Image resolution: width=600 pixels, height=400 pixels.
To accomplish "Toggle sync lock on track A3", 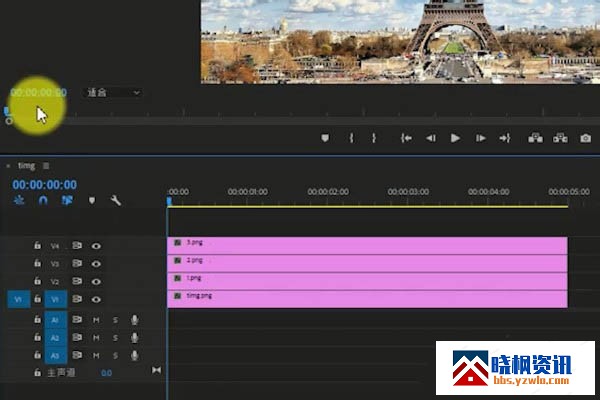I will pos(77,355).
